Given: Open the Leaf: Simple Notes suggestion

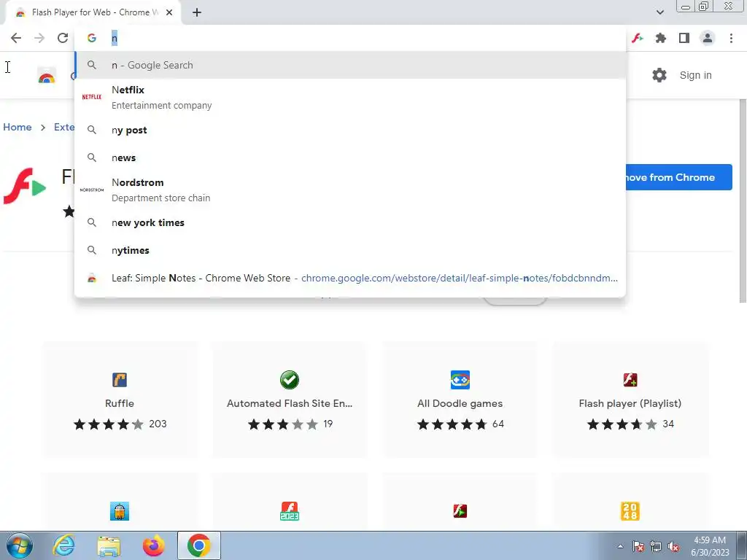Looking at the screenshot, I should pos(350,278).
